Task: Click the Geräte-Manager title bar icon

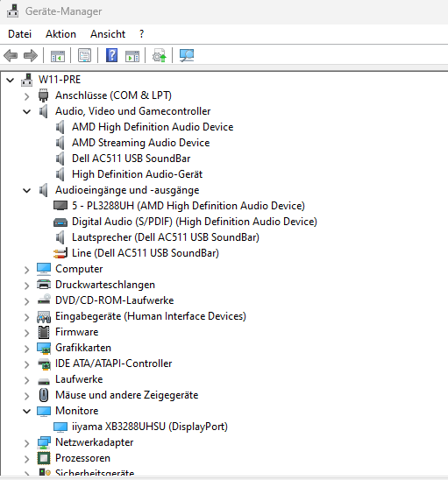Action: click(x=12, y=11)
